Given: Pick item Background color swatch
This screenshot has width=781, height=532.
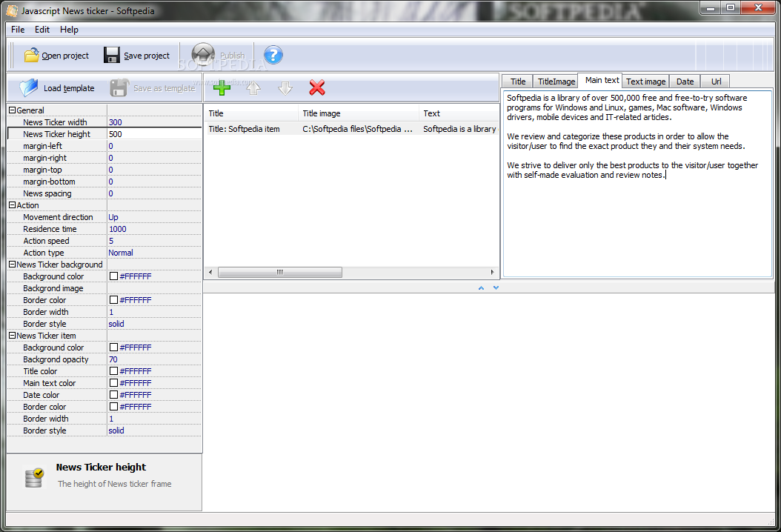Looking at the screenshot, I should click(113, 348).
